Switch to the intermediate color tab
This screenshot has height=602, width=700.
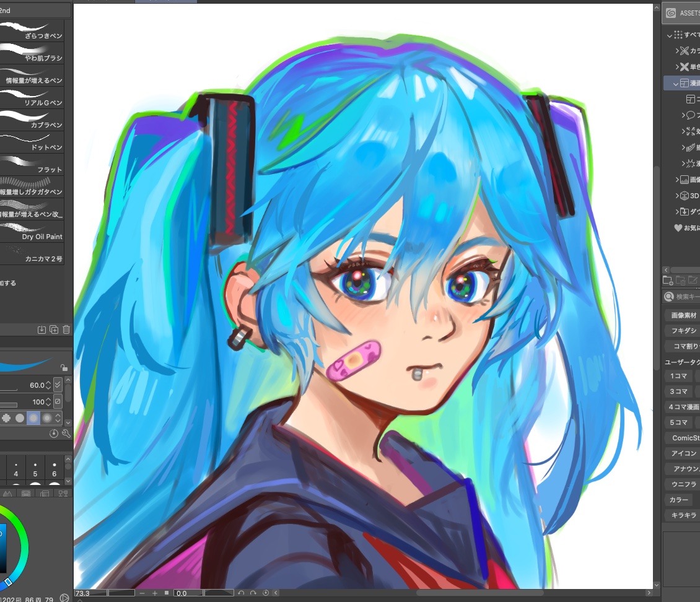[x=7, y=493]
